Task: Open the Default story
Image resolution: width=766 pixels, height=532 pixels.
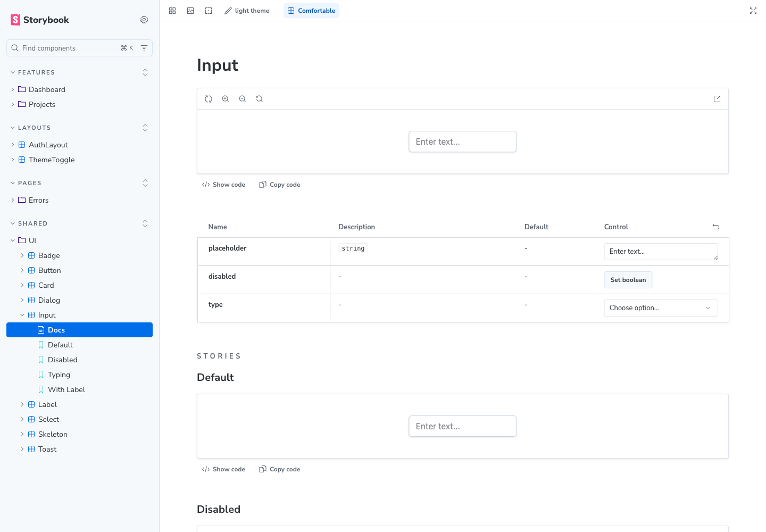Action: [79, 345]
